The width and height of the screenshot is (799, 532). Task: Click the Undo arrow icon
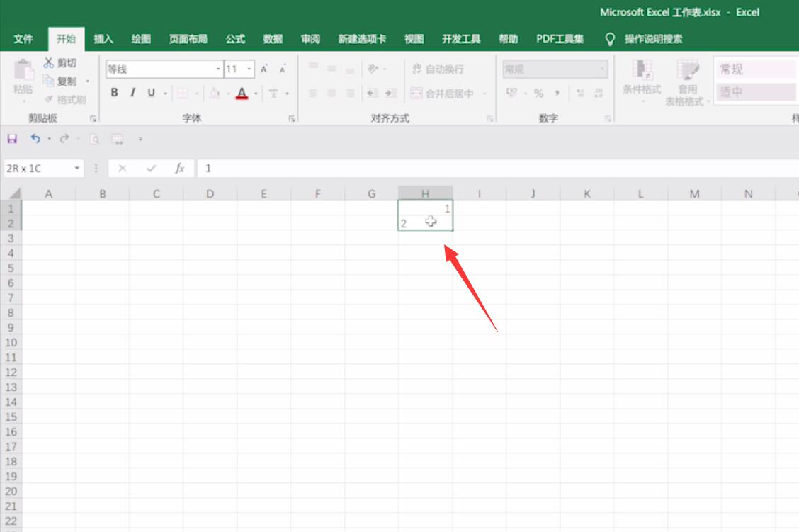point(35,139)
